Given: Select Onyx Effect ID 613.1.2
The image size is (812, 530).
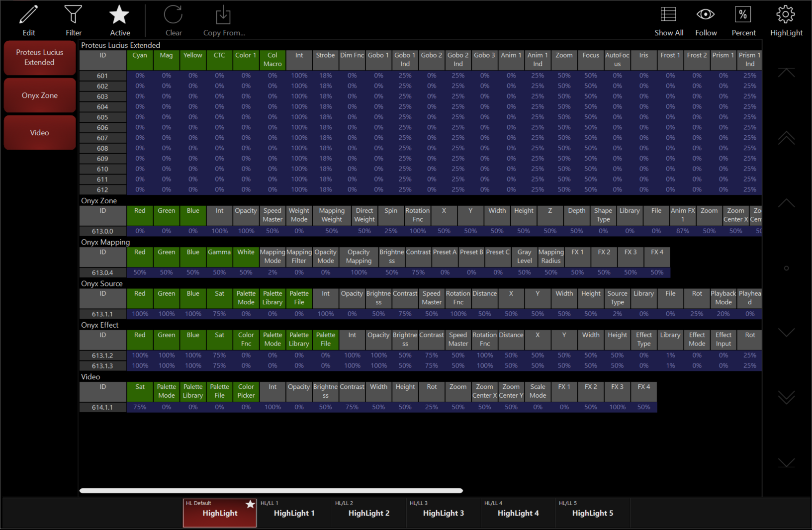Looking at the screenshot, I should pyautogui.click(x=102, y=355).
